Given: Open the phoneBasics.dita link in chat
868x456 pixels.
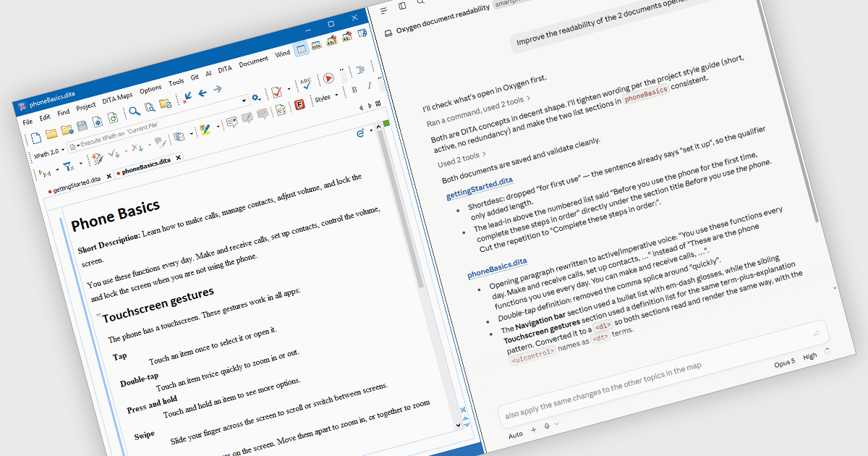Looking at the screenshot, I should [x=497, y=266].
